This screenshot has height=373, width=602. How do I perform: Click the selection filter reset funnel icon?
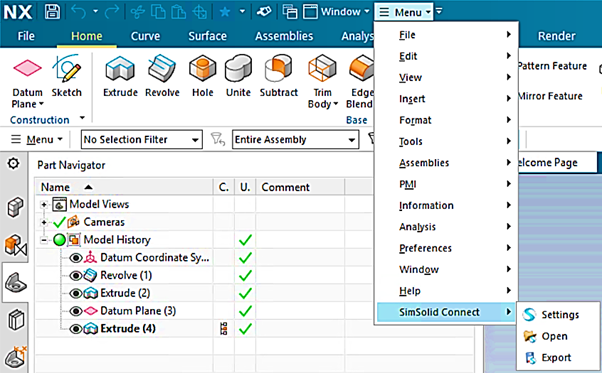pyautogui.click(x=217, y=139)
